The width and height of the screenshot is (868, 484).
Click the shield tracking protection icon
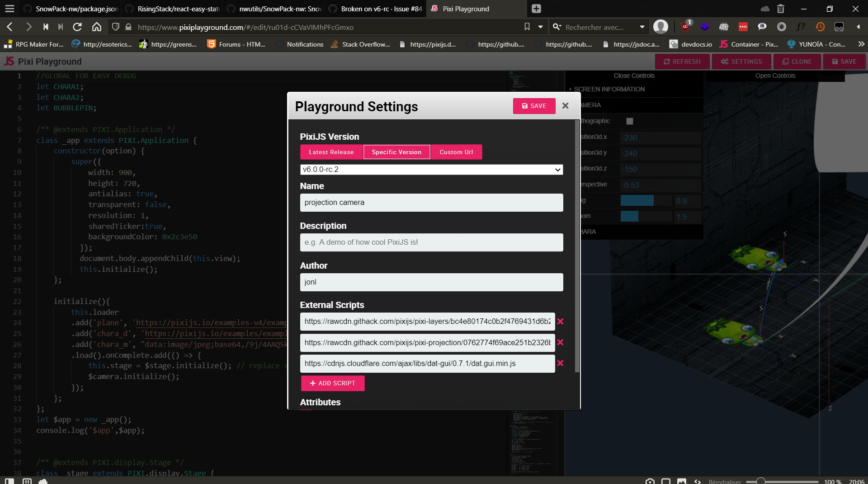click(x=116, y=27)
